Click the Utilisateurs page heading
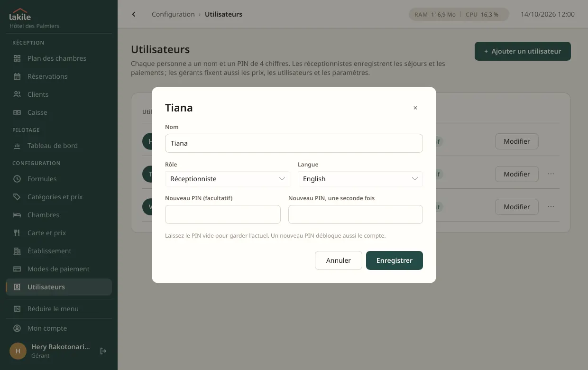This screenshot has height=370, width=588. [160, 49]
